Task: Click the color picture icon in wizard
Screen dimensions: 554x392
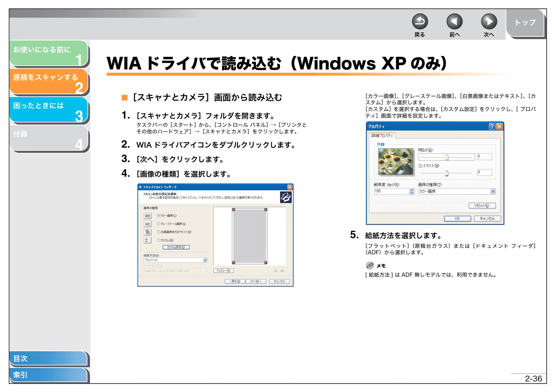Action: click(147, 216)
